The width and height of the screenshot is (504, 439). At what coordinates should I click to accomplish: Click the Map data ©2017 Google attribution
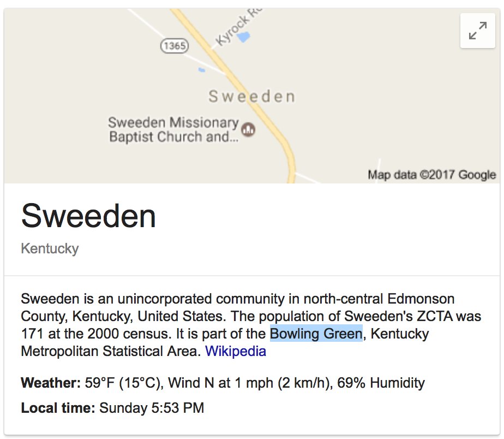(431, 175)
